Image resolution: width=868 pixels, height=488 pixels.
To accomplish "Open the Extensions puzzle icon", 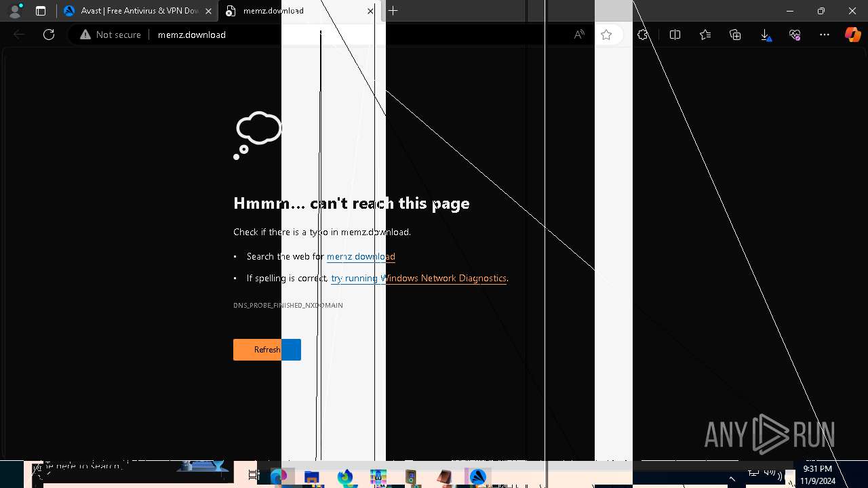I will coord(643,35).
